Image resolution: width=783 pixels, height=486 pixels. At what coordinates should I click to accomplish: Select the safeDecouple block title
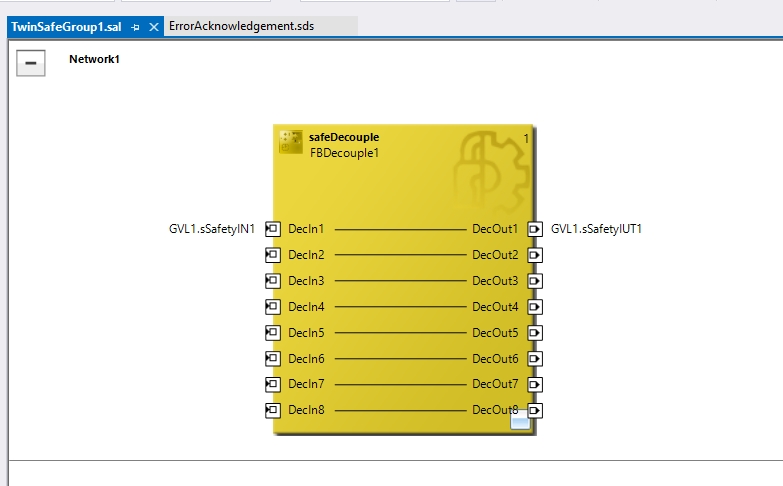(x=344, y=137)
